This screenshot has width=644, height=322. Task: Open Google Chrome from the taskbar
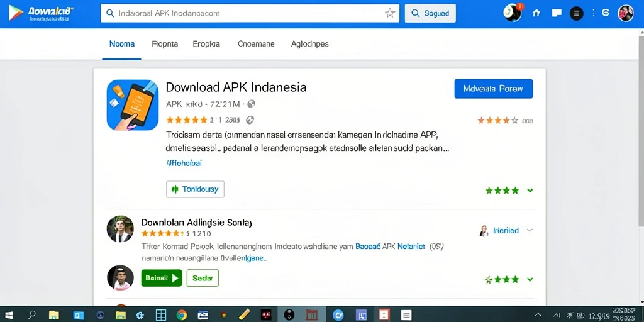[x=182, y=315]
